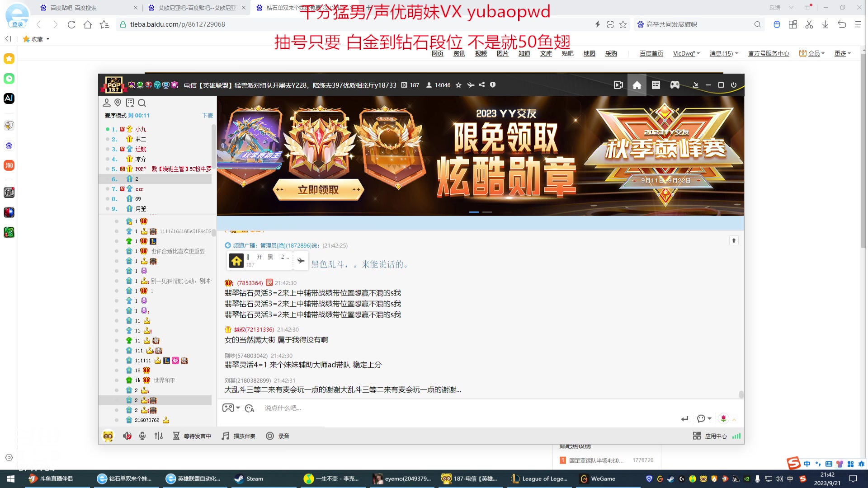
Task: Open the audio mixer settings icon
Action: 158,436
